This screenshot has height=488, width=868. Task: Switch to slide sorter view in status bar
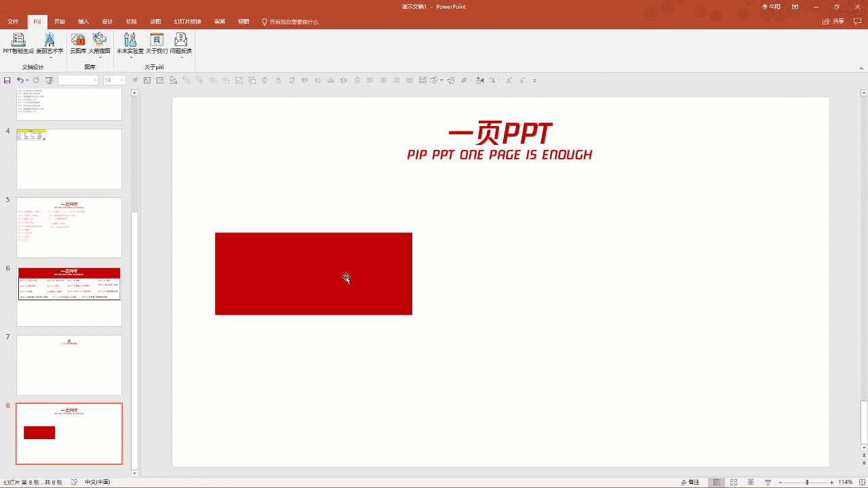pyautogui.click(x=734, y=482)
